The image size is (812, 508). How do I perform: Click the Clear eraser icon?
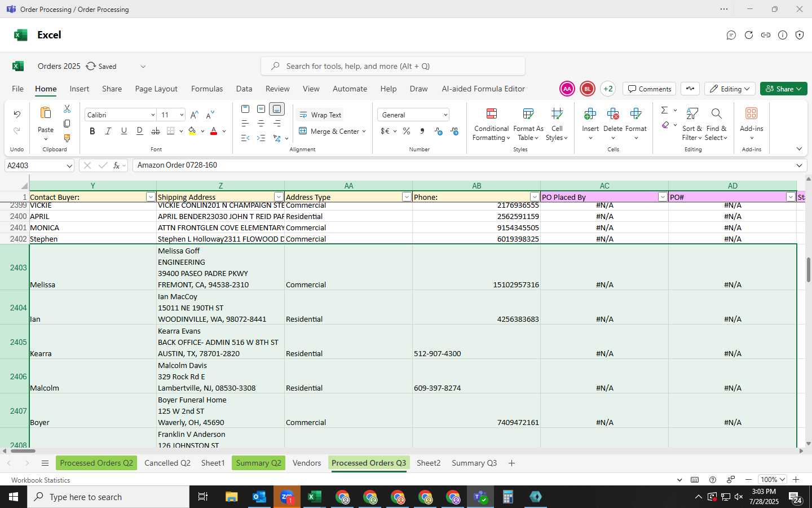pos(665,125)
